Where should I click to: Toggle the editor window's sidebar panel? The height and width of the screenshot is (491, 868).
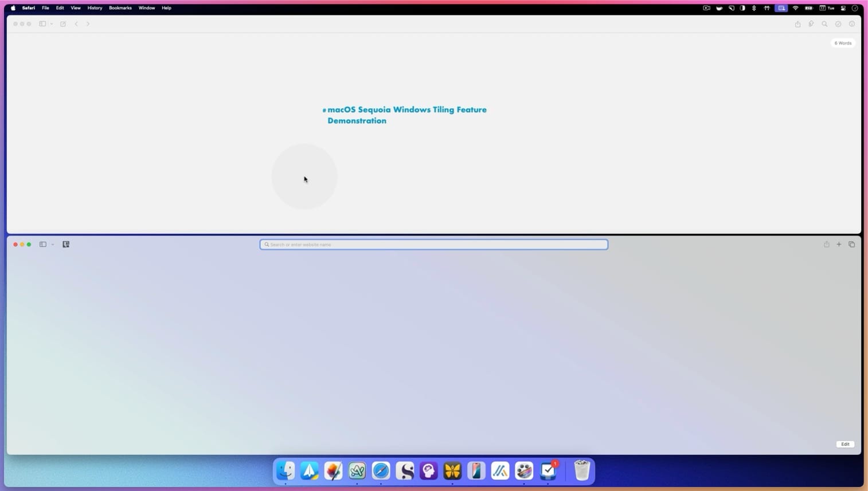pos(42,23)
